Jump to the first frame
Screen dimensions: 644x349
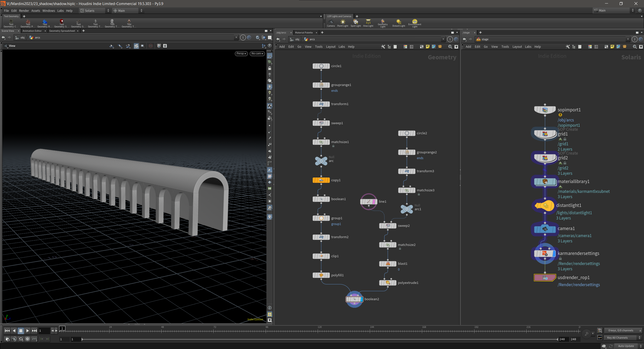pyautogui.click(x=7, y=331)
